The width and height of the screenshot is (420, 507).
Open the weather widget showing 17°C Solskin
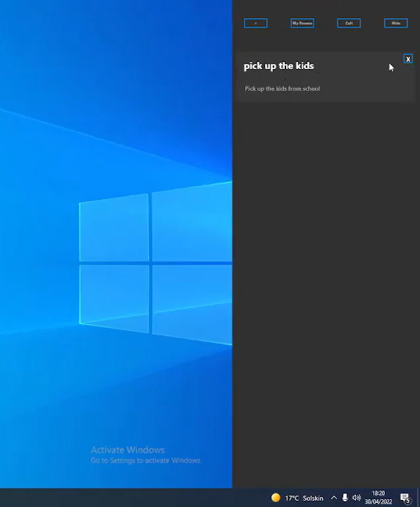297,497
